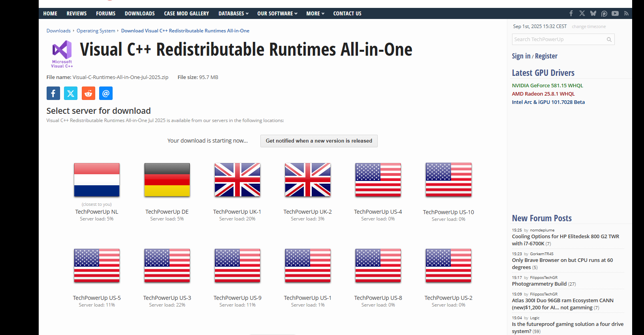Share the download on X
The image size is (644, 335).
pyautogui.click(x=71, y=93)
